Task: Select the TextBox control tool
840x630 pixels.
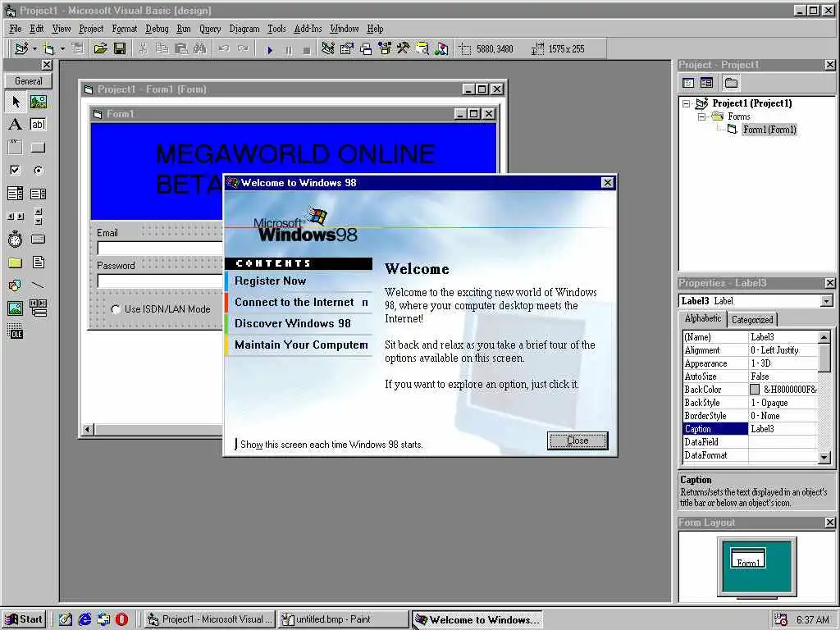Action: tap(38, 125)
